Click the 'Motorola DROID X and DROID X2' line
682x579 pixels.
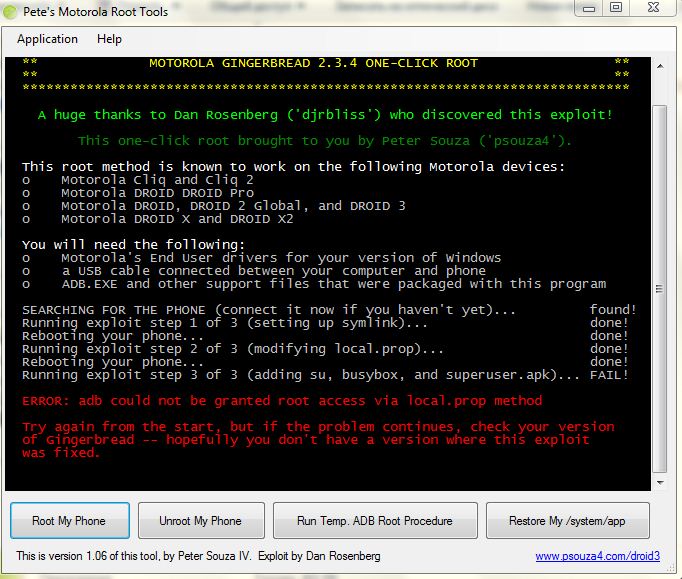pos(177,219)
